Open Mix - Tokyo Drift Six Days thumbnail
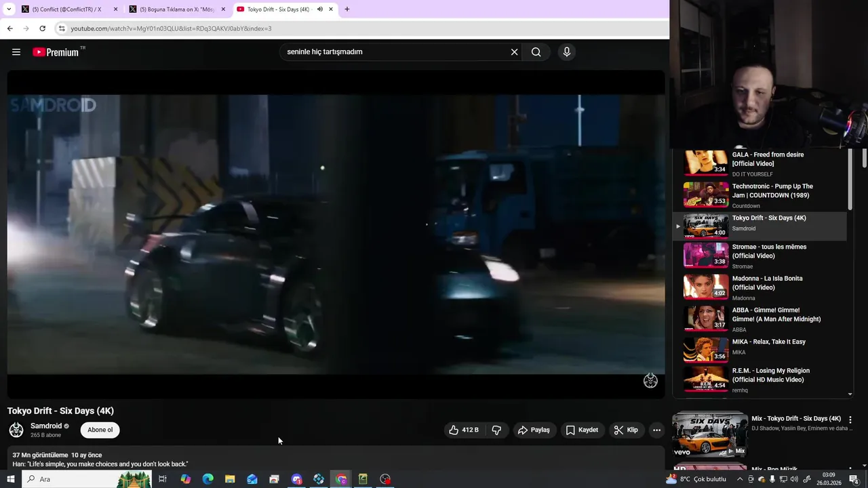Viewport: 868px width, 488px height. pos(709,434)
